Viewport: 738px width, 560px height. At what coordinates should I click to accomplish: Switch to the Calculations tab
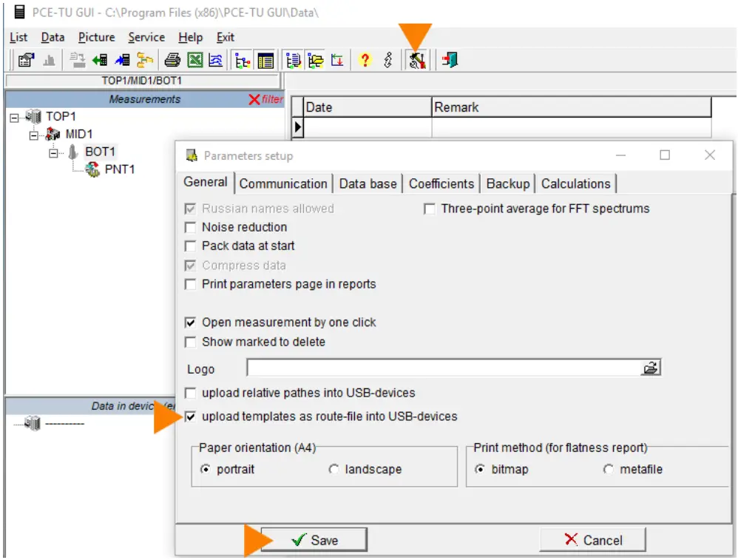[575, 183]
